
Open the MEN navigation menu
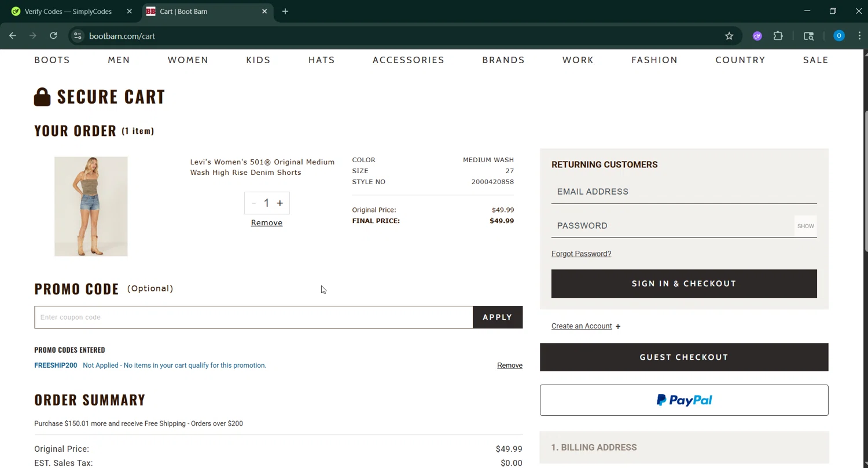click(119, 60)
